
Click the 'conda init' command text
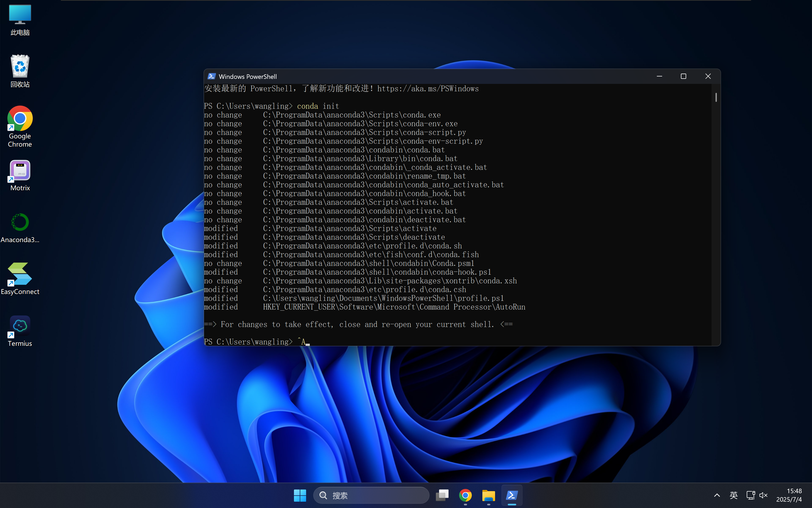pyautogui.click(x=318, y=106)
